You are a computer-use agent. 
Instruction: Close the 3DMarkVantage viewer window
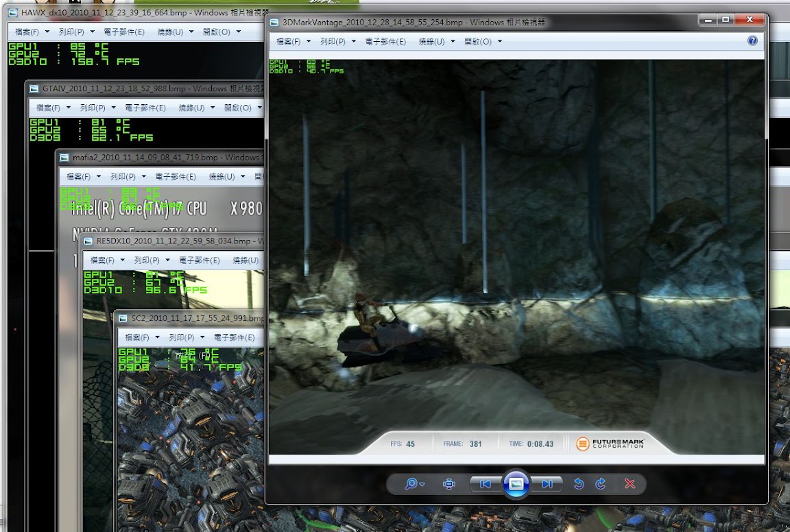pyautogui.click(x=750, y=20)
